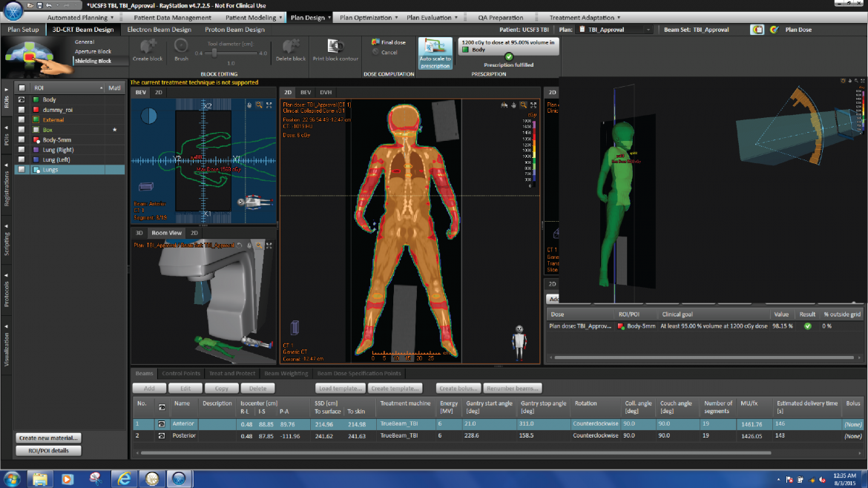
Task: Toggle checkbox for Lungs ROI
Action: [x=22, y=169]
